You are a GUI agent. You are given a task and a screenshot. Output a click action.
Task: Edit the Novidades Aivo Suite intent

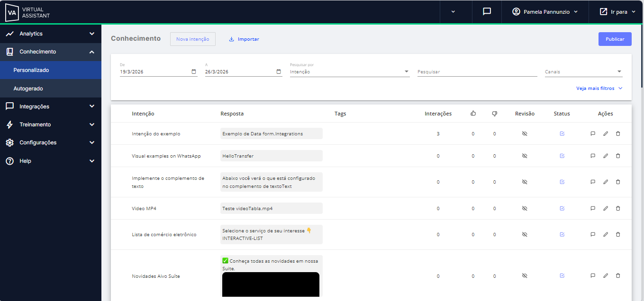point(605,275)
